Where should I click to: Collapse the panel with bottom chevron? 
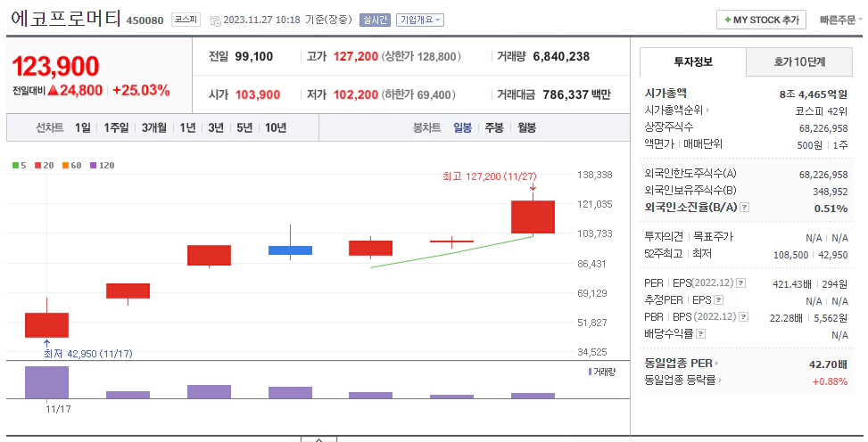coord(318,439)
